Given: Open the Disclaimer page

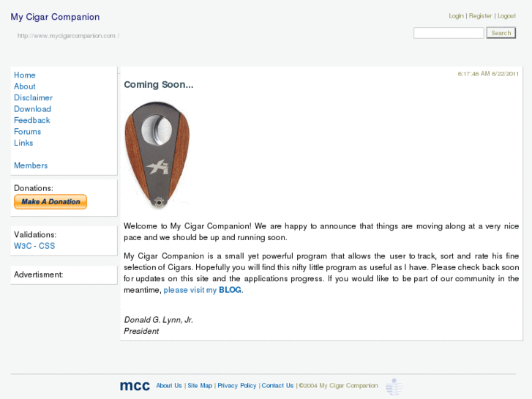Looking at the screenshot, I should pyautogui.click(x=33, y=98).
